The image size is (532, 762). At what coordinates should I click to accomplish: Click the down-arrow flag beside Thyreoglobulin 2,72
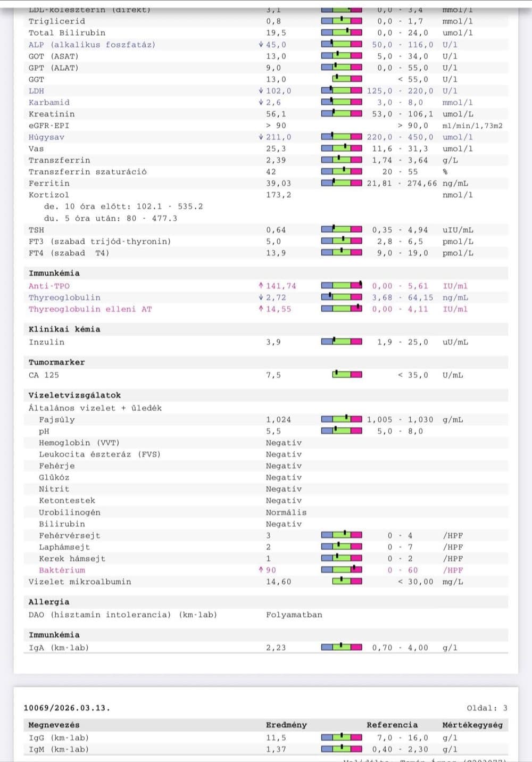pyautogui.click(x=261, y=297)
